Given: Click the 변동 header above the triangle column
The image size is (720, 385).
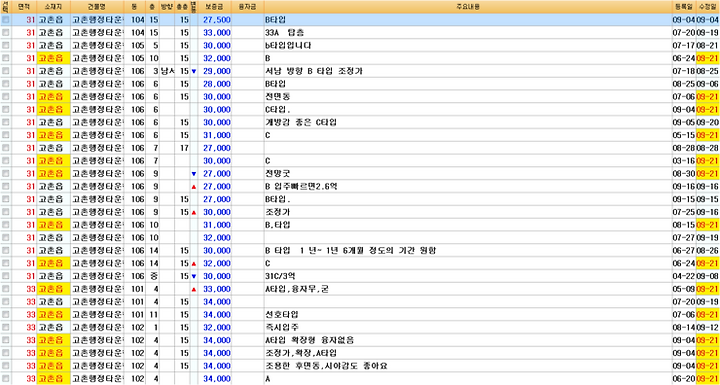Looking at the screenshot, I should click(193, 7).
